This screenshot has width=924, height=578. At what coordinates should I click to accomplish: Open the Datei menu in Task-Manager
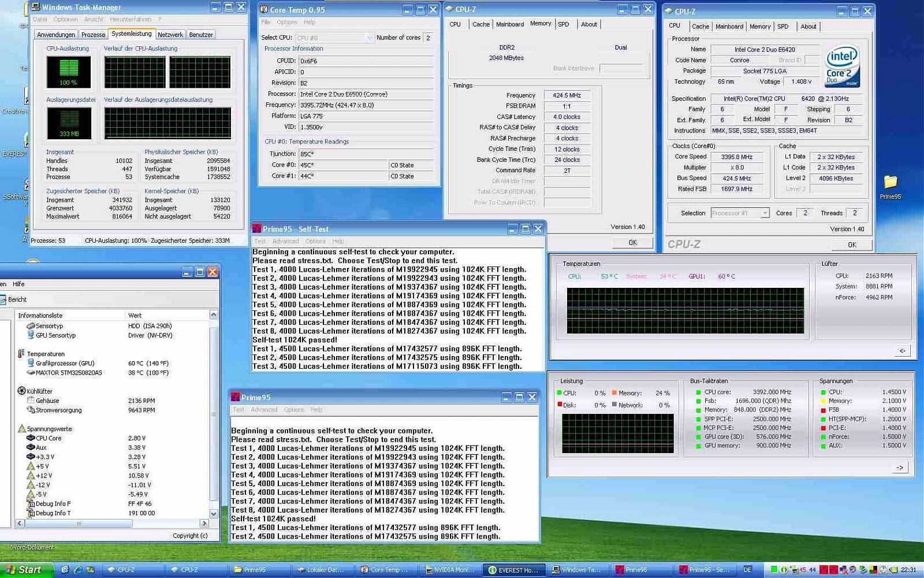tap(40, 20)
